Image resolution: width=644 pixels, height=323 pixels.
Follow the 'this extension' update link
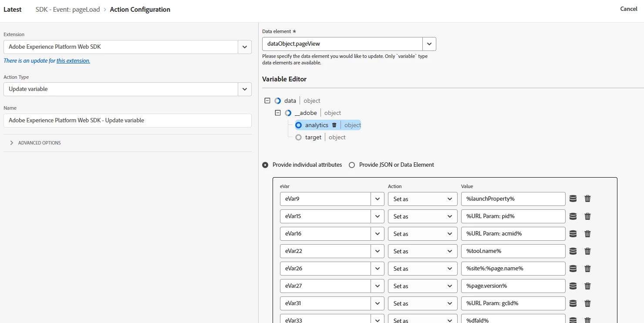pyautogui.click(x=73, y=61)
